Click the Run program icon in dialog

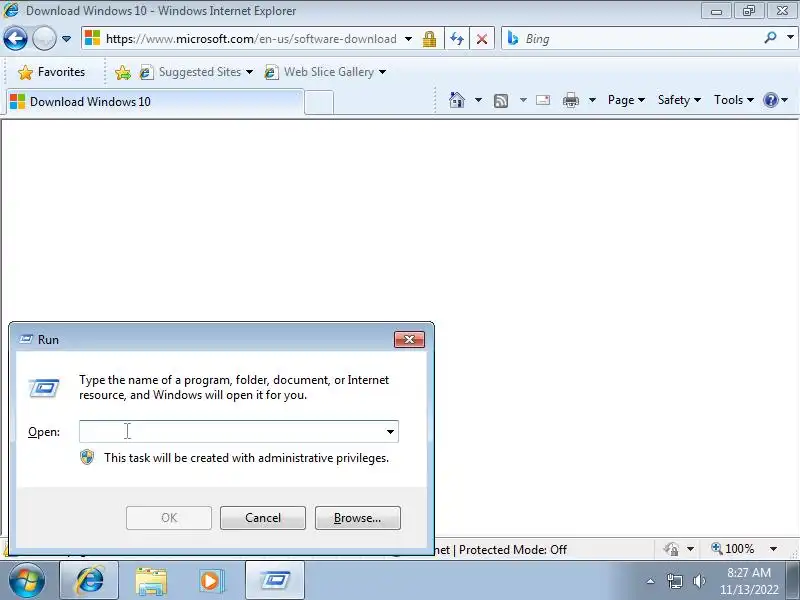(x=44, y=388)
